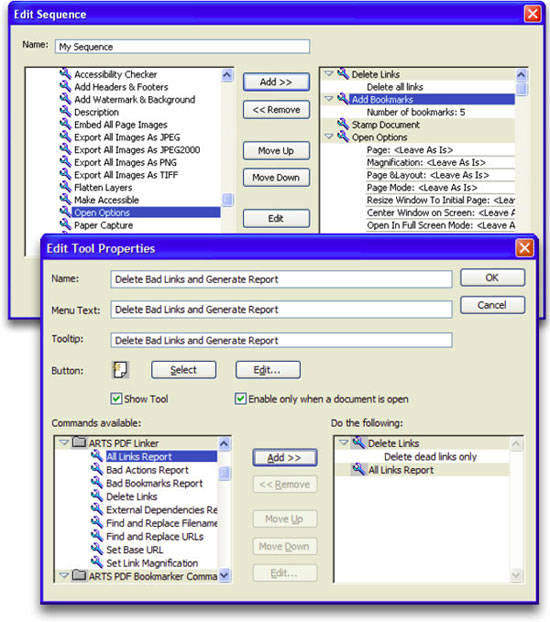
Task: Click the sequence Name field containing My Sequence
Action: click(183, 46)
